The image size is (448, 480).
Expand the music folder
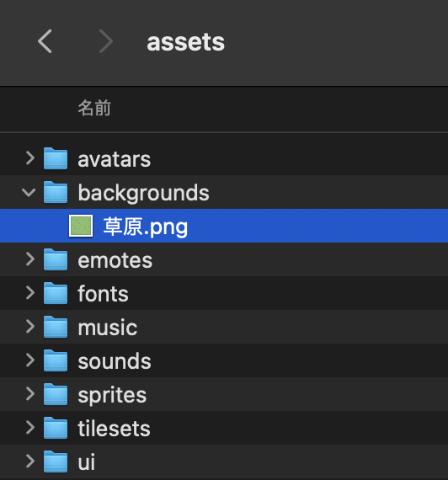point(30,327)
